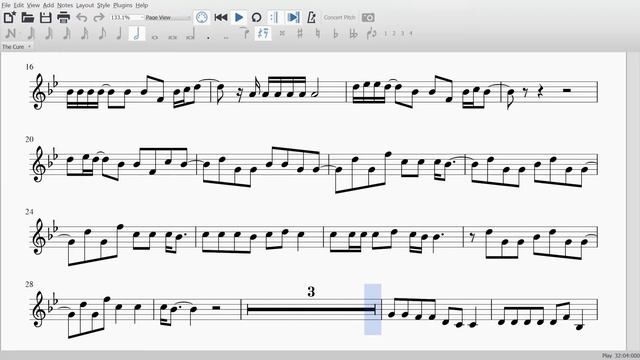The image size is (640, 360).
Task: Open the Add menu
Action: [48, 5]
